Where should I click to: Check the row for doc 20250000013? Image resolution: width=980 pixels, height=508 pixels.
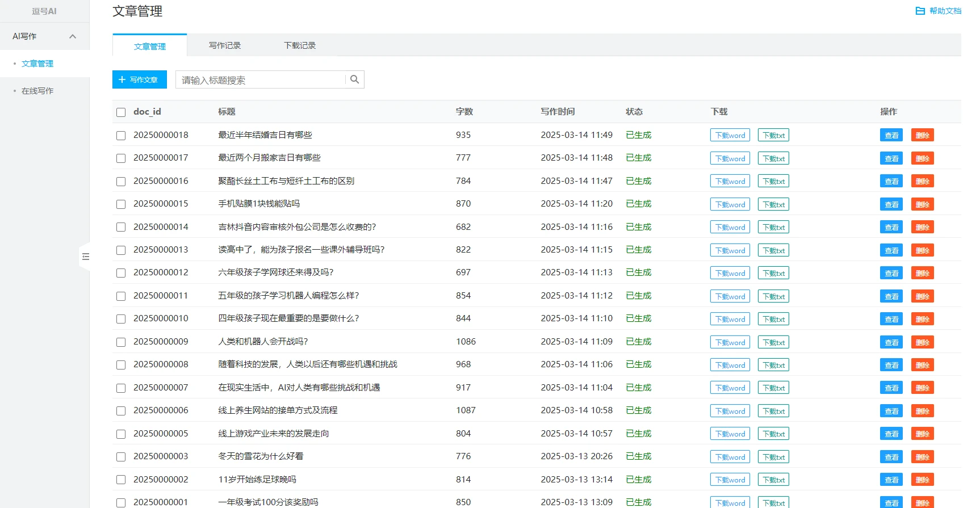121,250
